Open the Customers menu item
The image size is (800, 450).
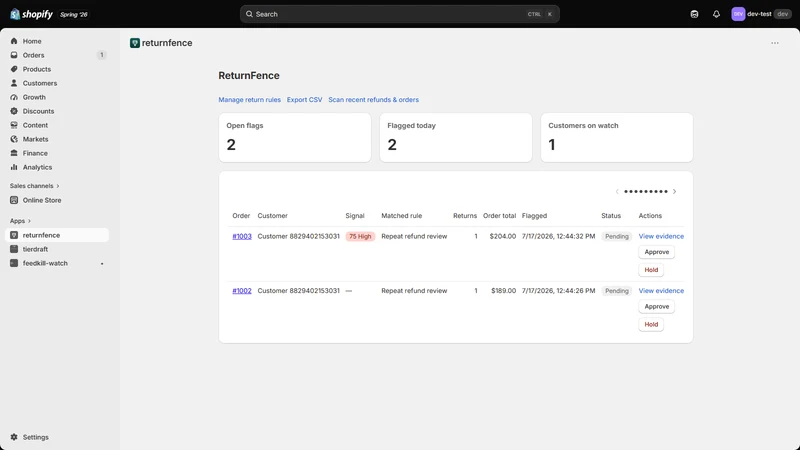(57, 83)
